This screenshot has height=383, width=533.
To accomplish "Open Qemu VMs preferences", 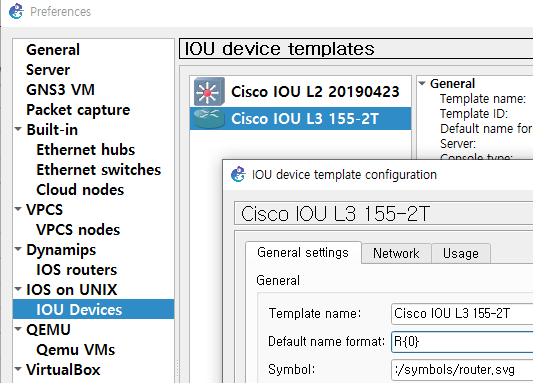I will pyautogui.click(x=76, y=350).
